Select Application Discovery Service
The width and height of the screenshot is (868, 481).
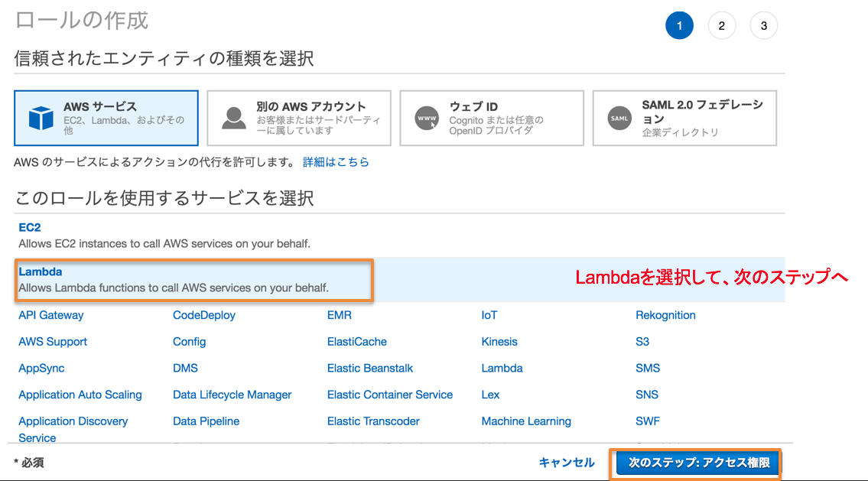(x=73, y=429)
